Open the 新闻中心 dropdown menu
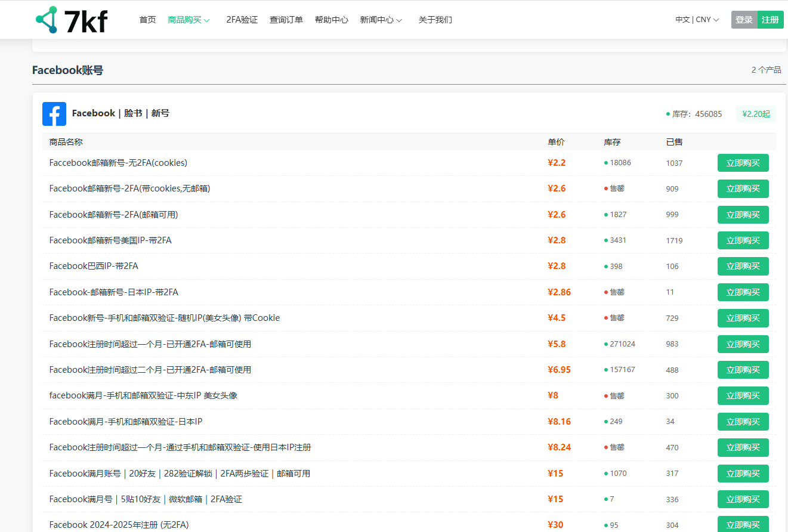The height and width of the screenshot is (532, 788). (381, 20)
